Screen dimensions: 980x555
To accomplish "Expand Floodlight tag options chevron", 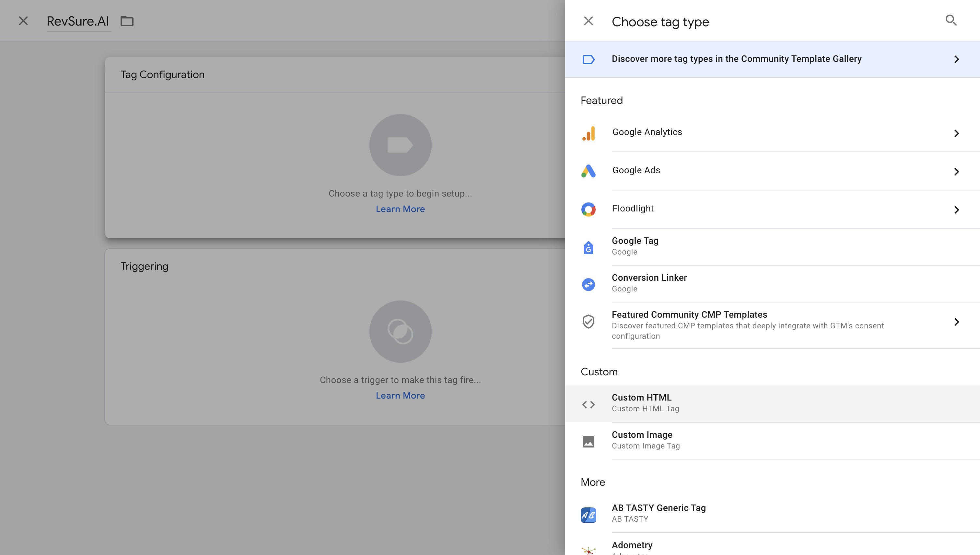I will 956,210.
